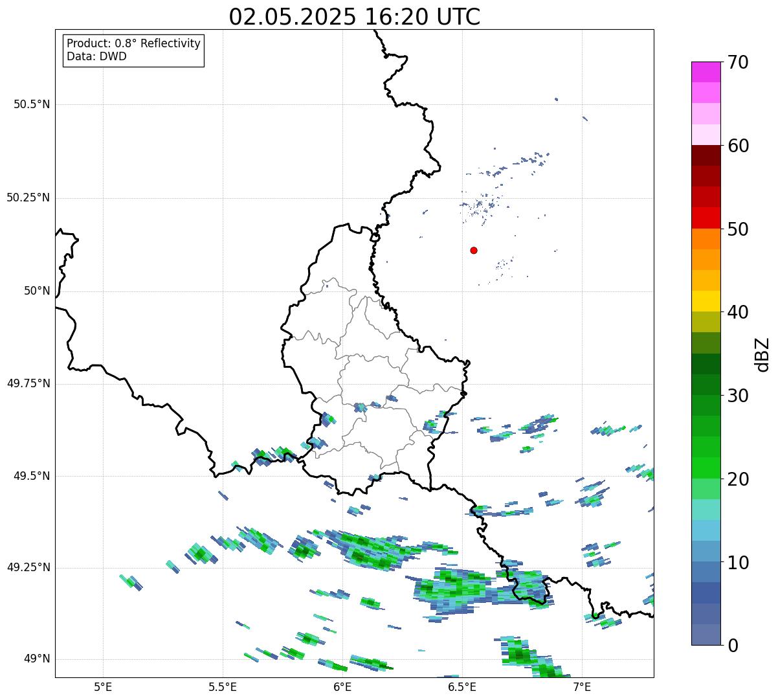778x700 pixels.
Task: Click the colorbar tick label 70
Action: [x=738, y=62]
